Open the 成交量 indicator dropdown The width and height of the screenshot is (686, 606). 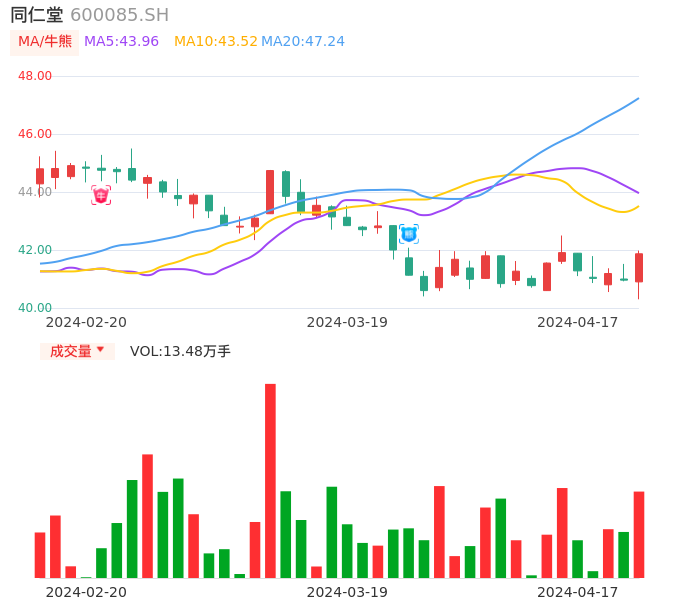click(x=71, y=351)
